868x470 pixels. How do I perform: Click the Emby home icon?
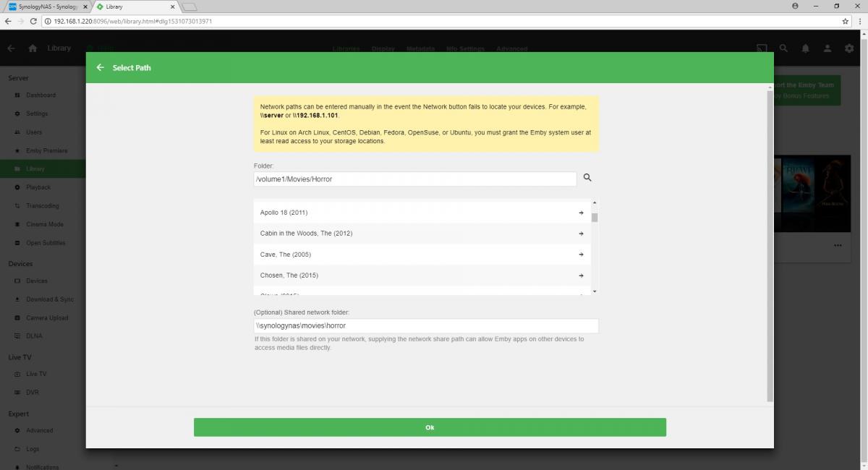(x=33, y=48)
